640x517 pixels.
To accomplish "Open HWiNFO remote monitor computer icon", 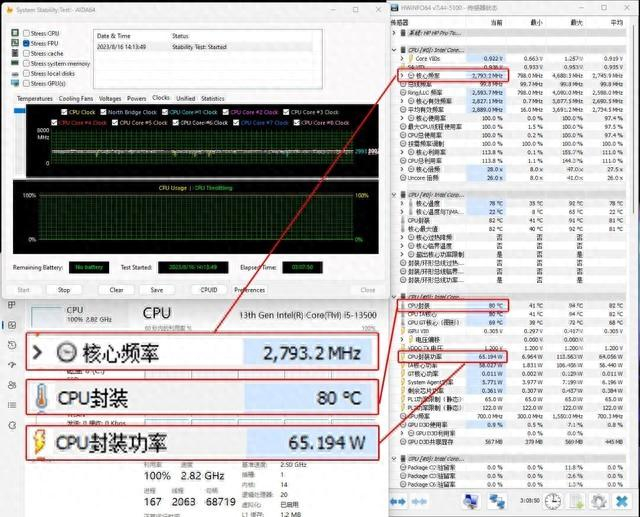I will point(471,501).
